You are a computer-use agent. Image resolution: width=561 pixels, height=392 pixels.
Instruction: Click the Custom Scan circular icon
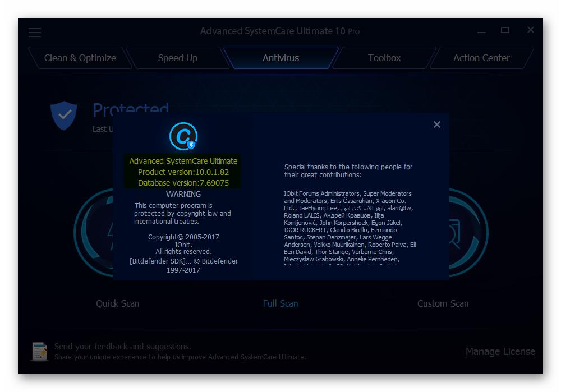pos(468,233)
